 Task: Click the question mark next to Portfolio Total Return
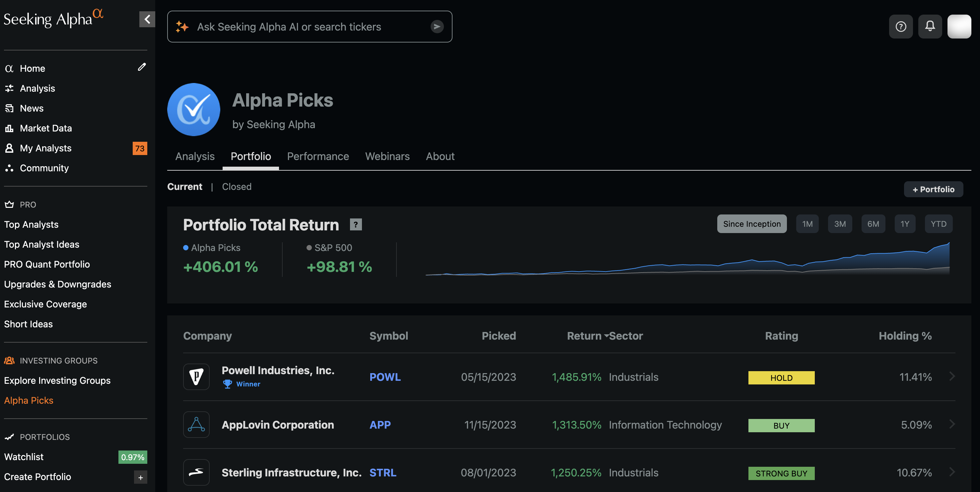tap(356, 225)
